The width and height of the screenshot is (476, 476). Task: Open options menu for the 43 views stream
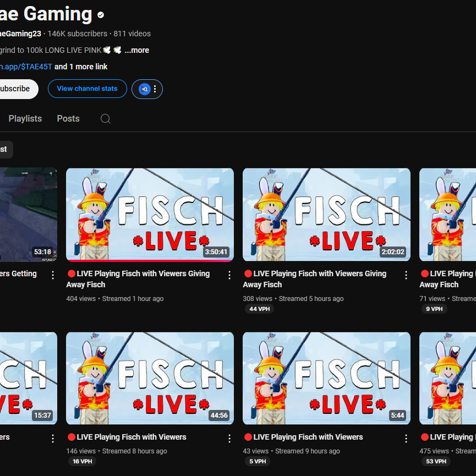(x=406, y=439)
